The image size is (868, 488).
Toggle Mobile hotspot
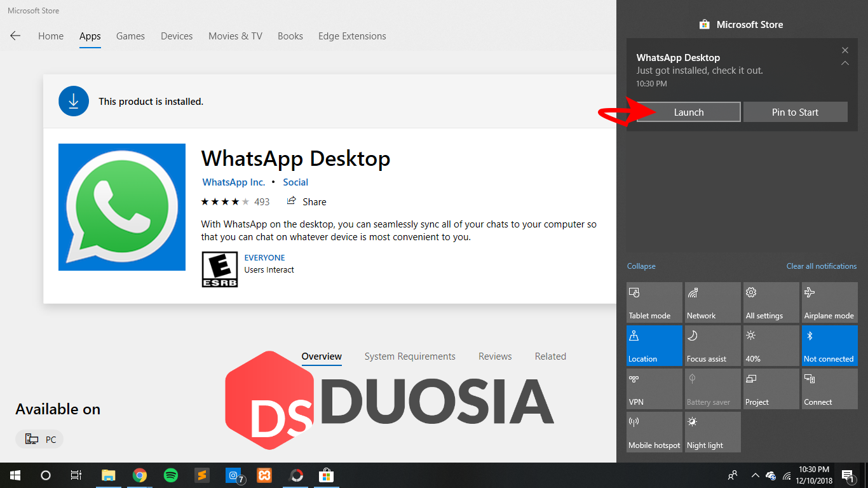[x=654, y=432]
